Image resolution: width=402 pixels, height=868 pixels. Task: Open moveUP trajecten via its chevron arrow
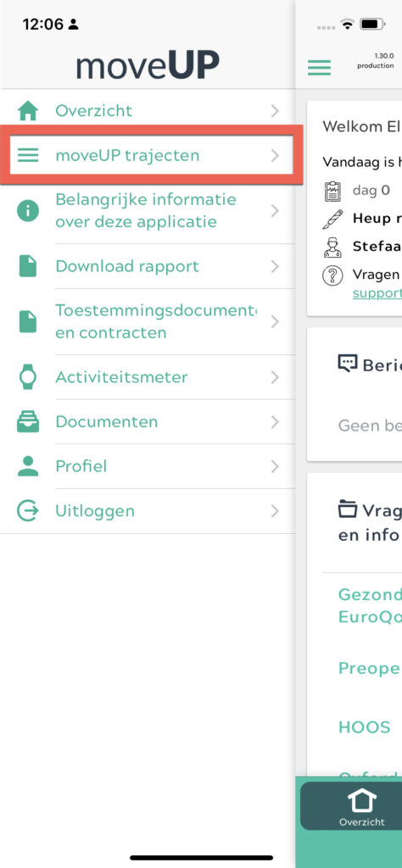pos(275,156)
